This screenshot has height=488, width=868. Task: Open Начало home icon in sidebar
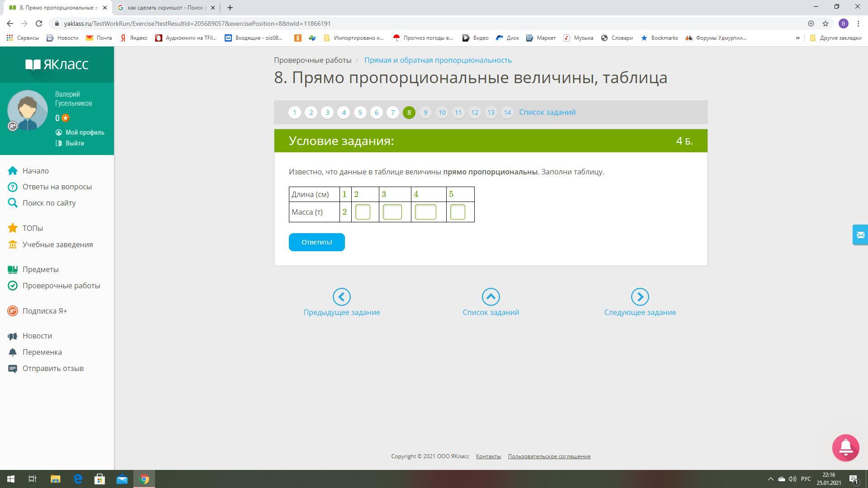(13, 171)
